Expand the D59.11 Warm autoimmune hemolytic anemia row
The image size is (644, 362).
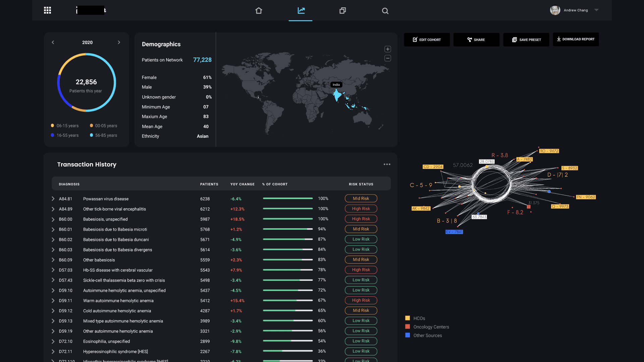coord(53,301)
